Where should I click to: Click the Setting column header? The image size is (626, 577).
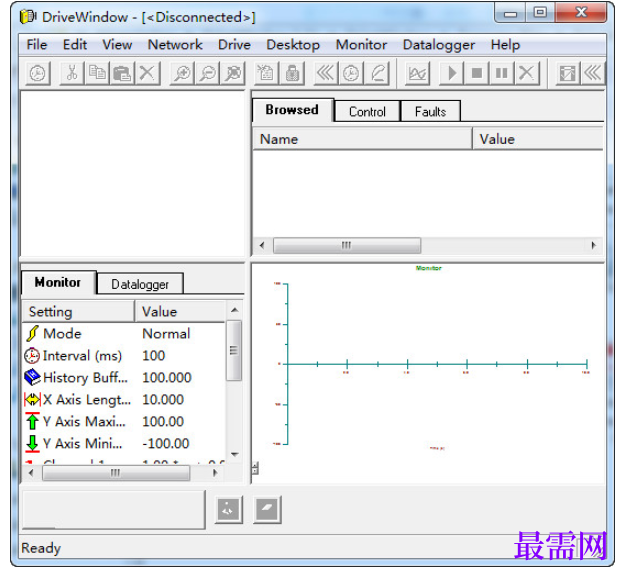point(78,311)
